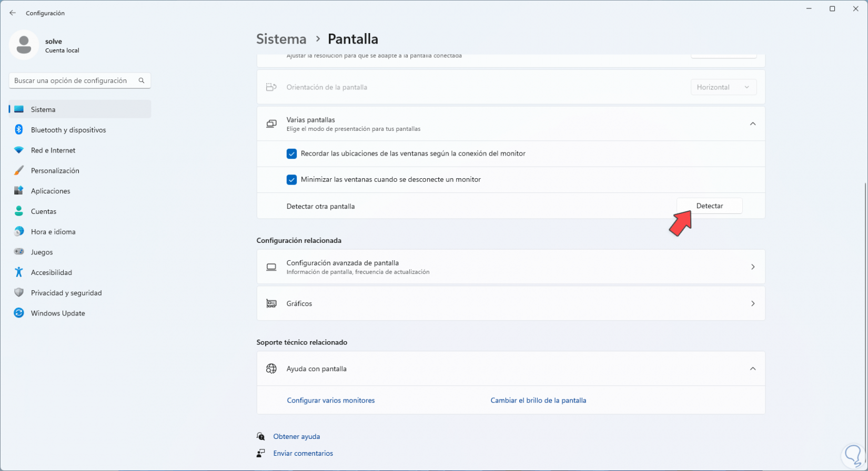Open the Red e Internet wifi icon

click(19, 150)
